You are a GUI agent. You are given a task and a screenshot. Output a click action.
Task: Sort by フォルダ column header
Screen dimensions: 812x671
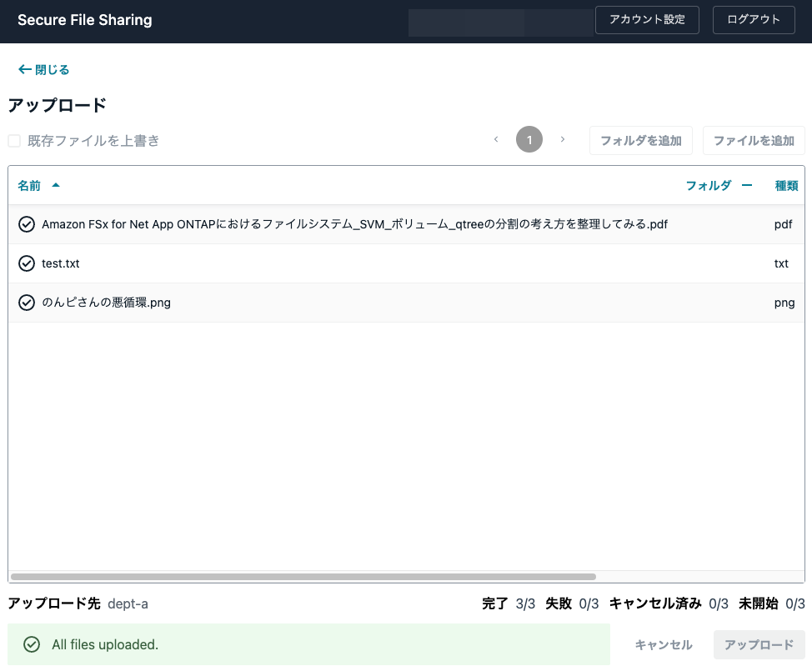(709, 185)
